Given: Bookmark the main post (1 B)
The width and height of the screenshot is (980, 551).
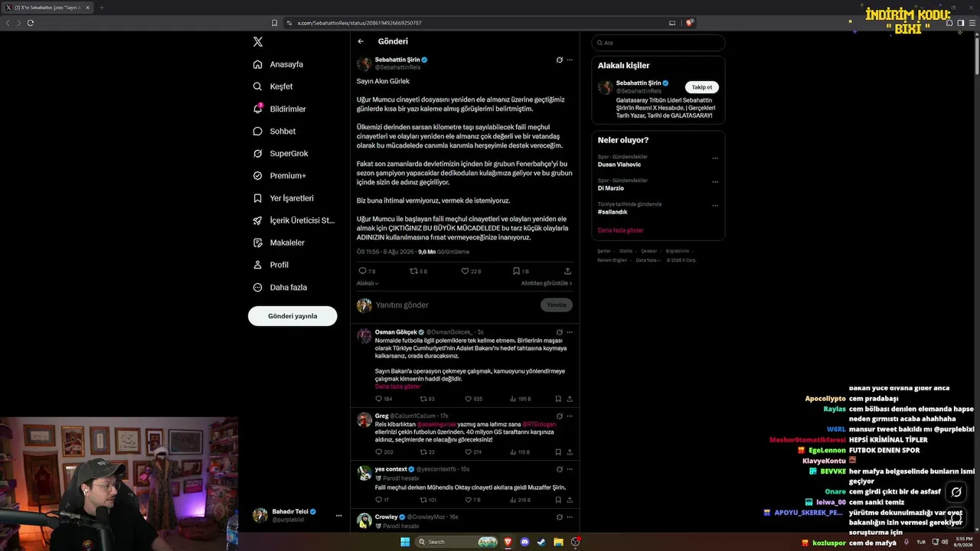Looking at the screenshot, I should point(521,271).
